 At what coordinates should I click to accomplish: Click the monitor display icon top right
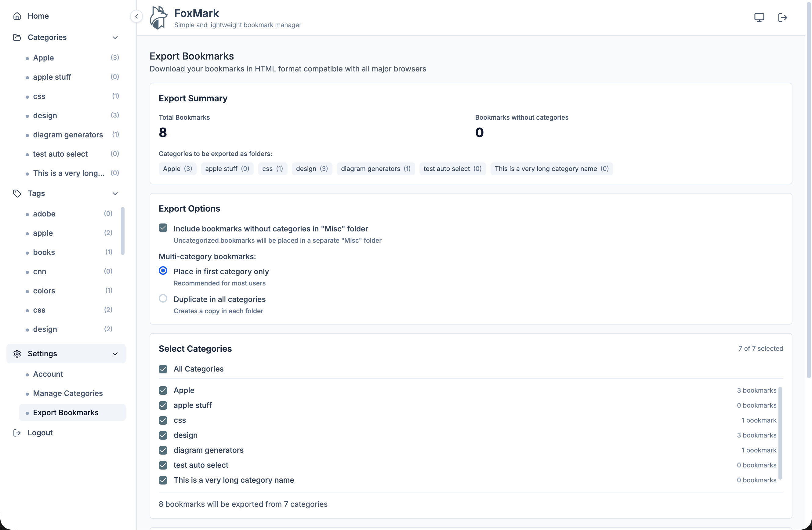(x=759, y=17)
